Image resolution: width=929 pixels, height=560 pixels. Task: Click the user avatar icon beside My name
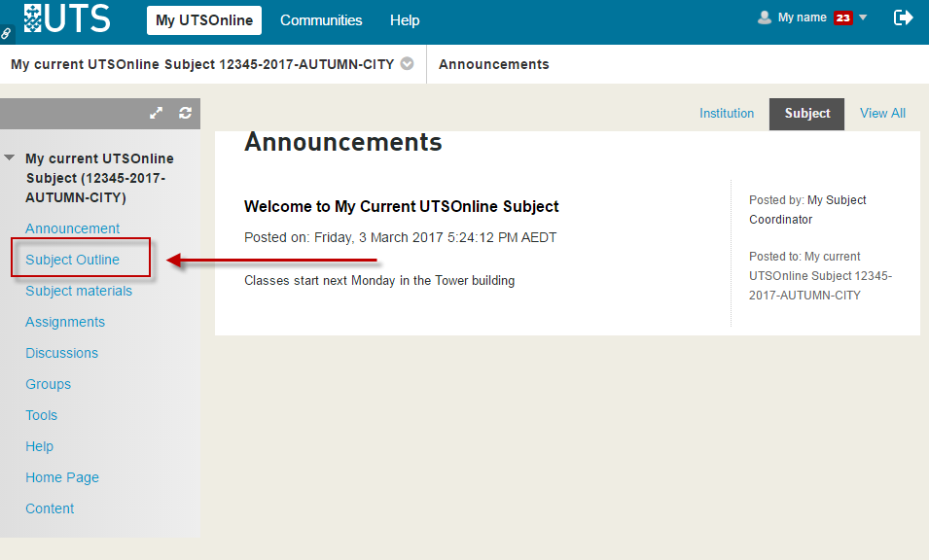coord(765,17)
